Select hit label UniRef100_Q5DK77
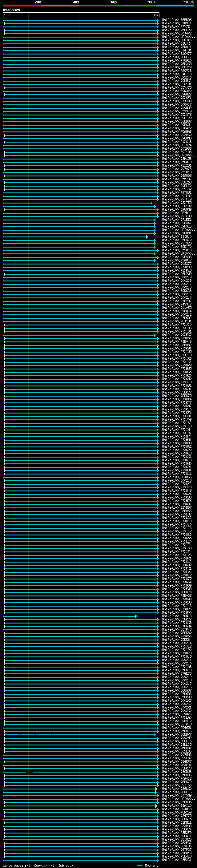This screenshot has height=868, width=197. (177, 393)
